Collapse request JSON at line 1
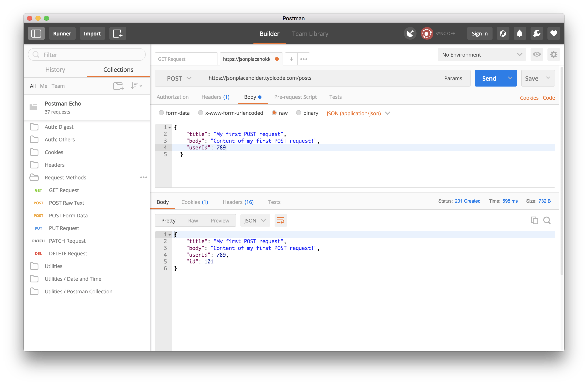The width and height of the screenshot is (588, 385). click(170, 127)
